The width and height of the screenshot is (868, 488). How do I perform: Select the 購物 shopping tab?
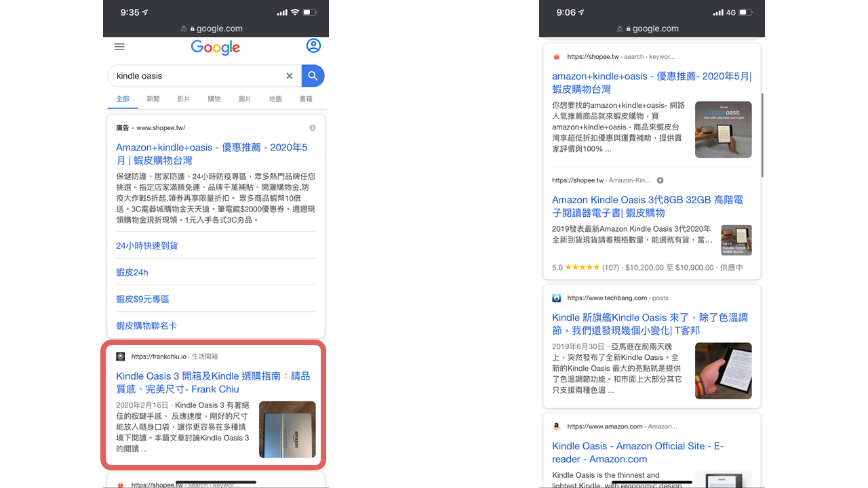[x=214, y=99]
